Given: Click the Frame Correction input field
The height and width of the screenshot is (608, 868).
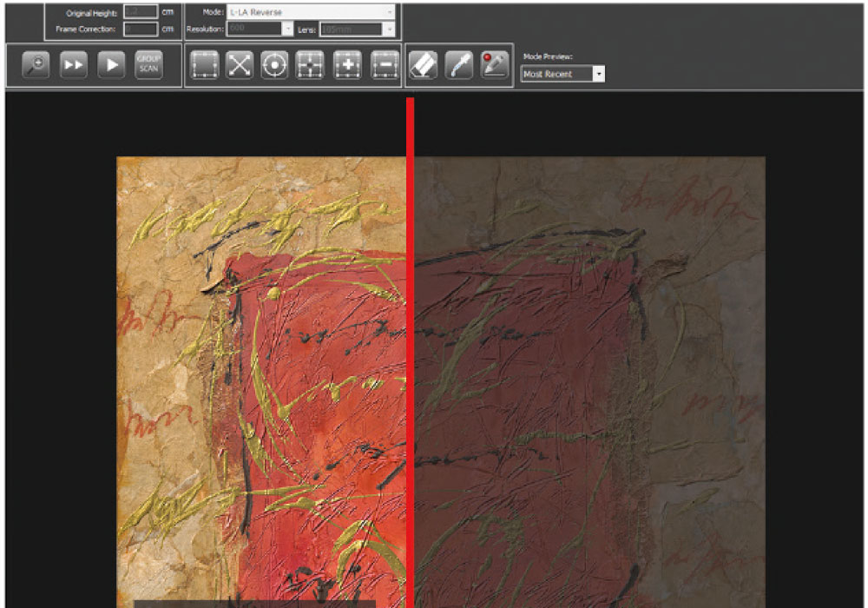Looking at the screenshot, I should pyautogui.click(x=141, y=29).
